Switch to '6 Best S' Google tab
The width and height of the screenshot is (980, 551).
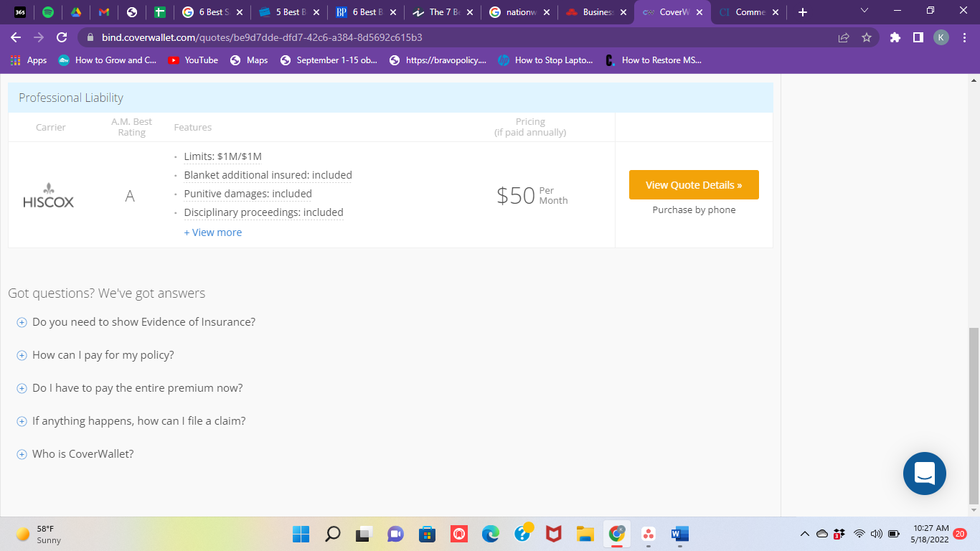(x=212, y=12)
